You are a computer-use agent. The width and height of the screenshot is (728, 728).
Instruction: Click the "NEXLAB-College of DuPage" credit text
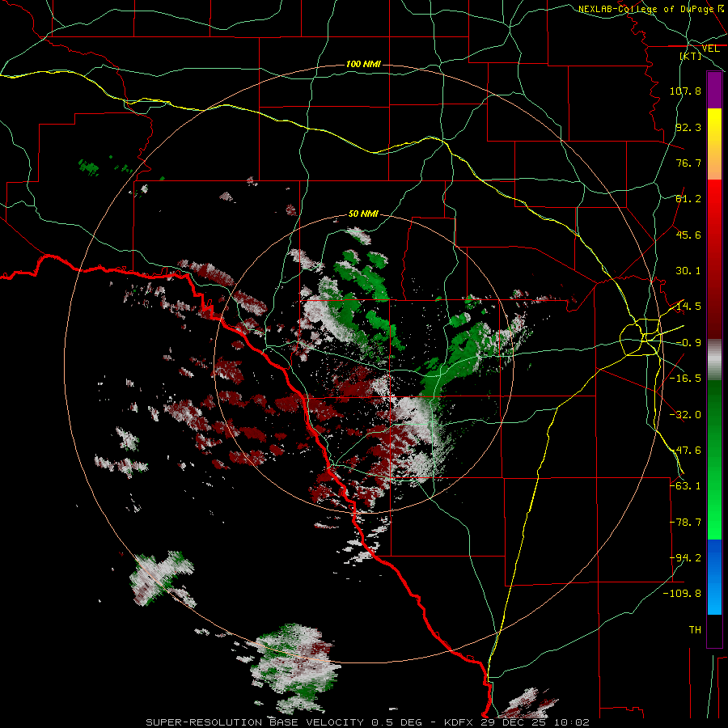645,9
